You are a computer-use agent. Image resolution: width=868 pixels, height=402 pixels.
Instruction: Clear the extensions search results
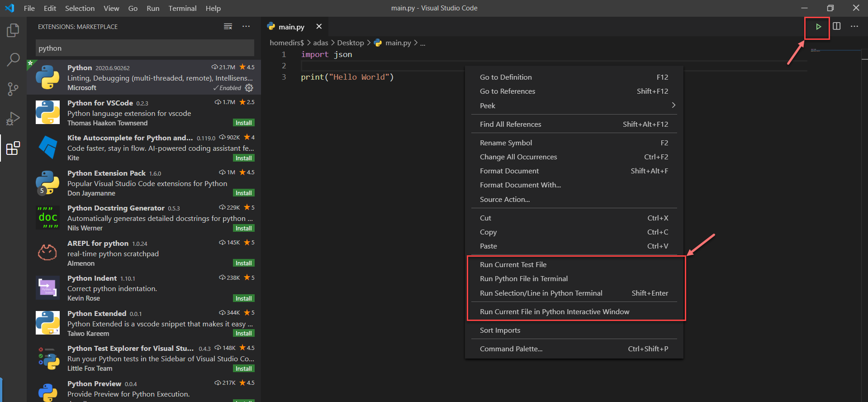(x=228, y=27)
